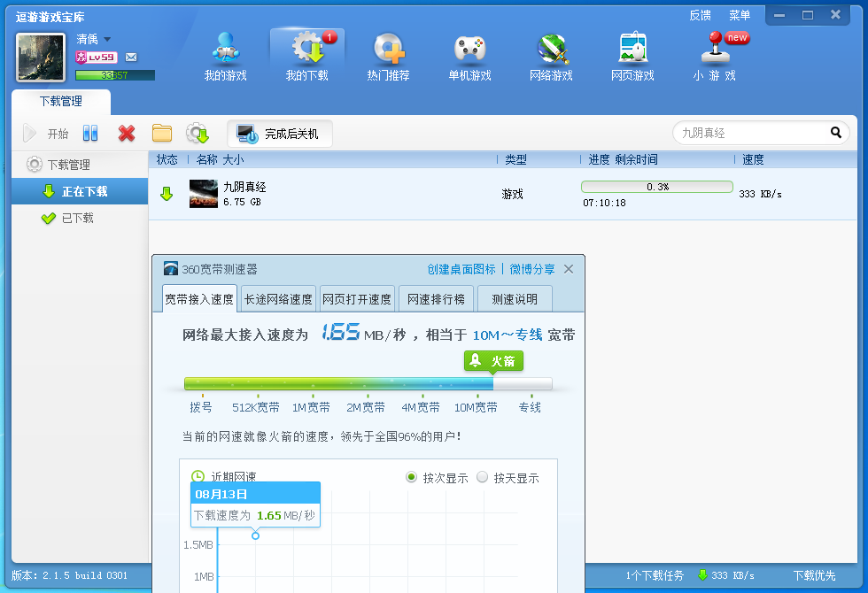
Task: Switch to 测速说明 tab
Action: (515, 299)
